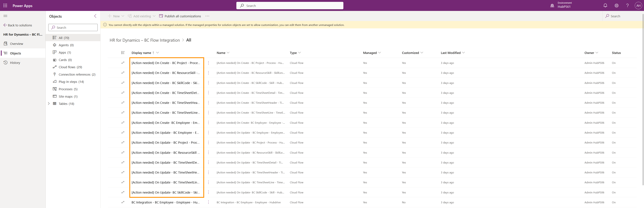Select Apps (1) in the Objects tree

point(73,52)
